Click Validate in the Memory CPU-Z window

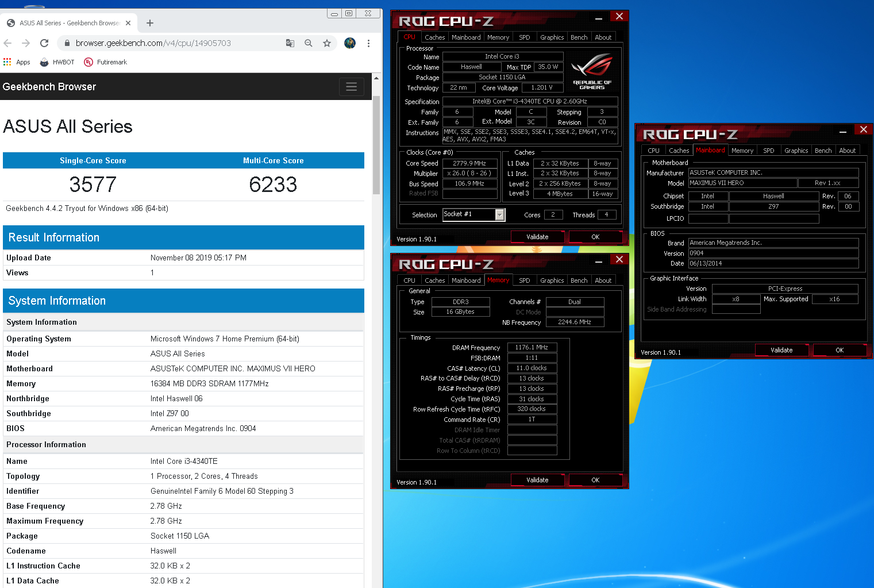pyautogui.click(x=537, y=480)
